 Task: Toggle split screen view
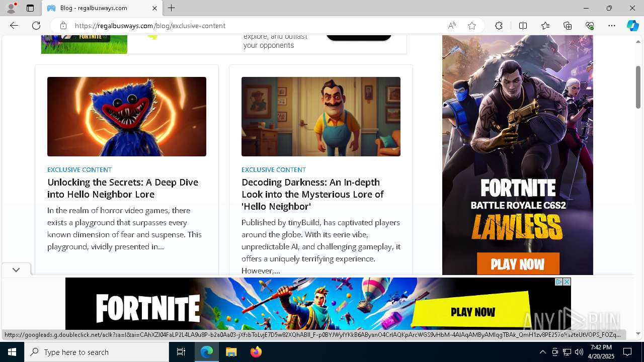pos(523,26)
